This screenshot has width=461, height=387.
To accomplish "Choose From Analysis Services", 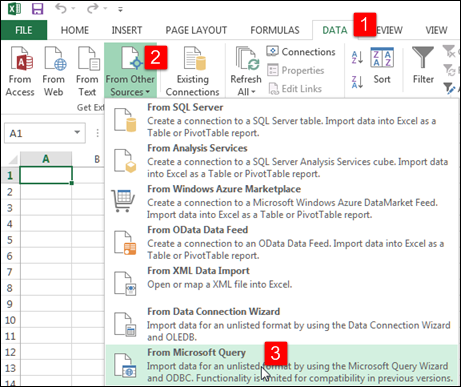I will pos(281,161).
